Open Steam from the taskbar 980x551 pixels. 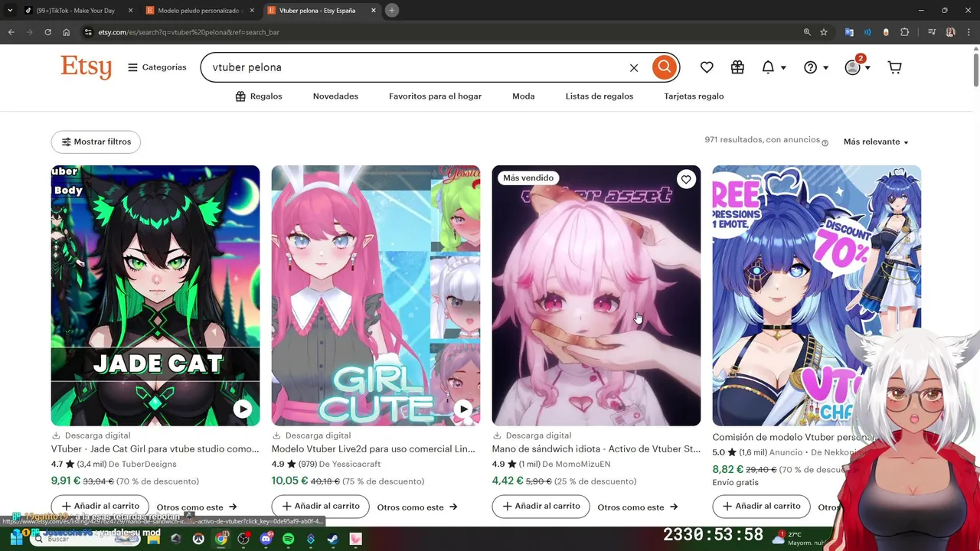333,539
